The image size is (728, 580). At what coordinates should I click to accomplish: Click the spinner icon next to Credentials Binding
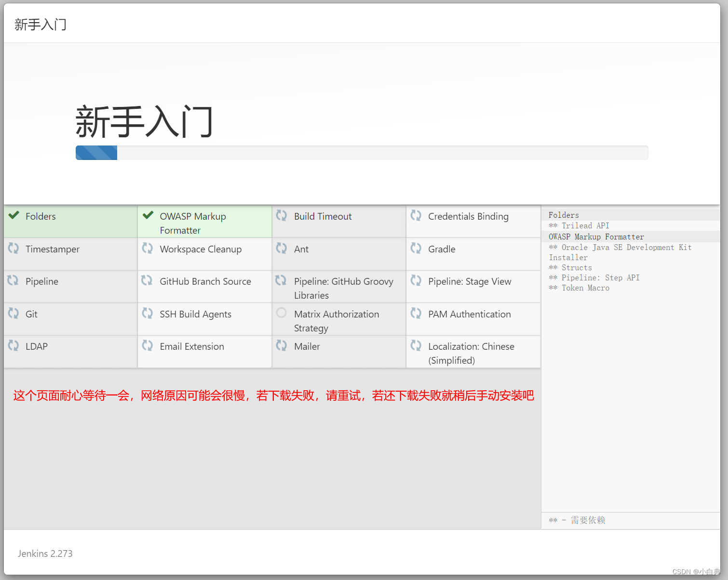point(416,215)
